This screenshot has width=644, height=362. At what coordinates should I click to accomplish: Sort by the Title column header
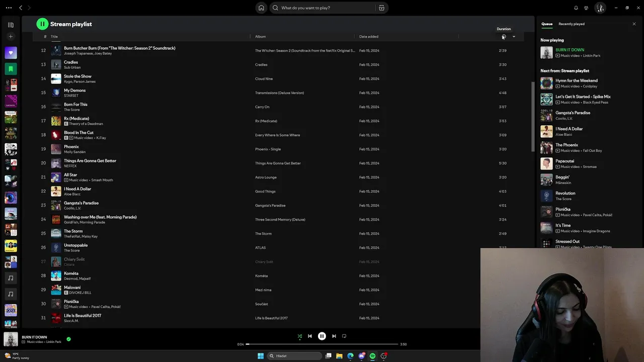tap(54, 36)
